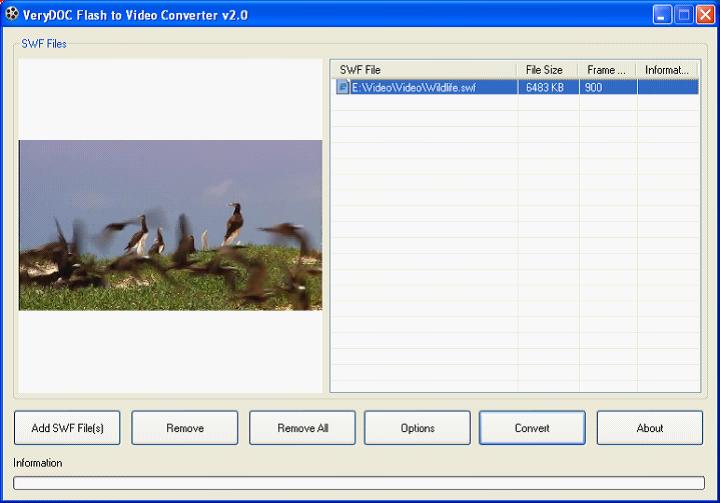Click the Remove button

click(185, 428)
